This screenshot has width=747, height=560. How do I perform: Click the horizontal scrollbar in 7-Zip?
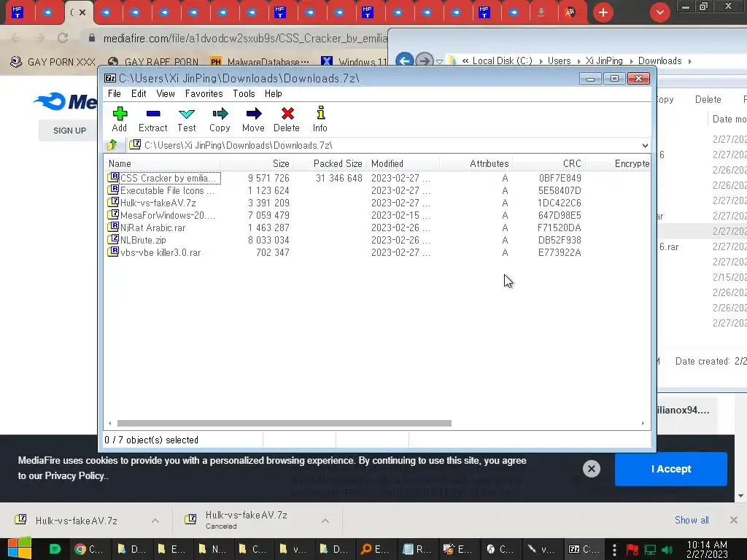(x=284, y=424)
